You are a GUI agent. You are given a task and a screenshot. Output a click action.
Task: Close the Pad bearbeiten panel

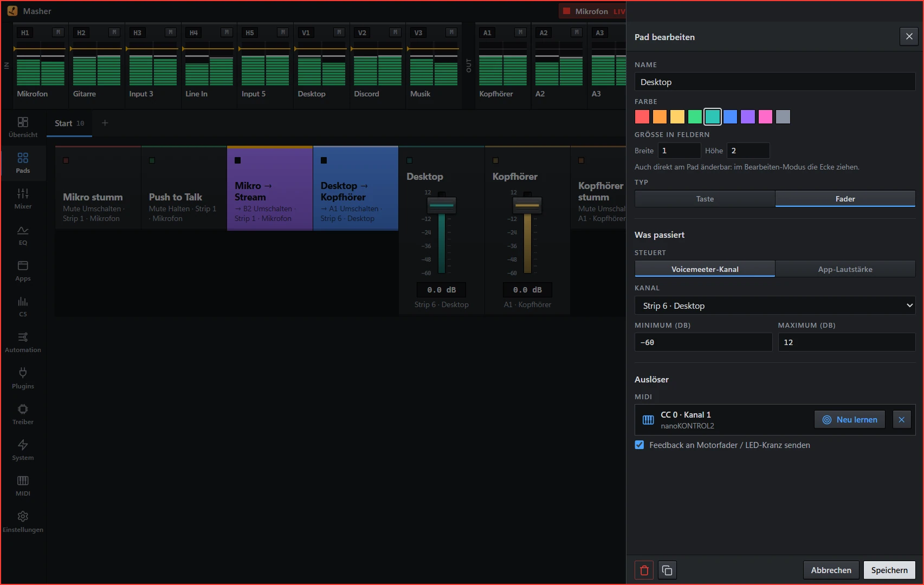pos(909,36)
